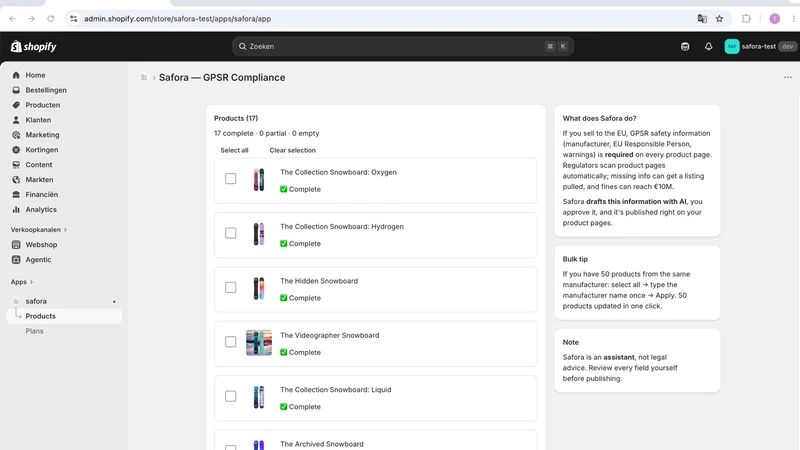Viewport: 800px width, 450px height.
Task: Click the Shopify logo
Action: point(34,46)
